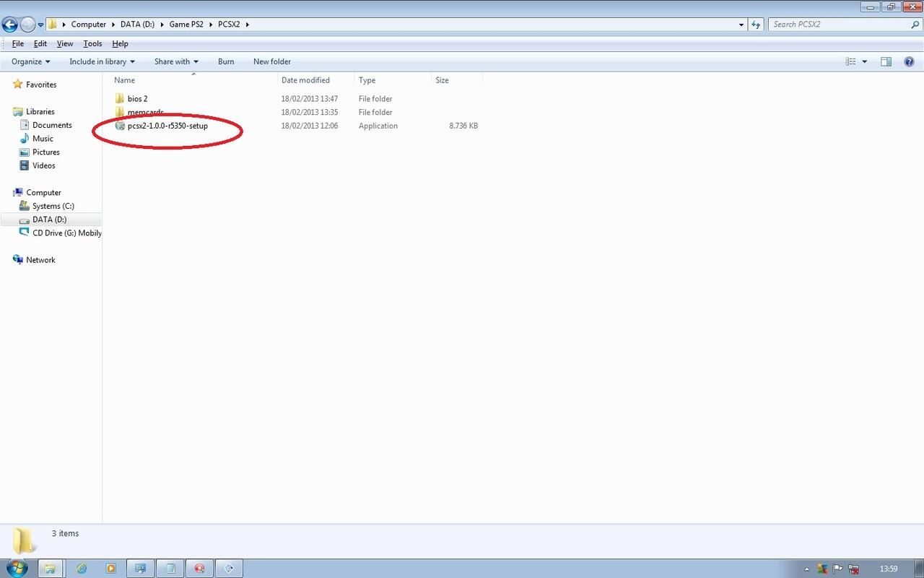Viewport: 924px width, 578px height.
Task: Open the Share with dropdown
Action: click(176, 61)
